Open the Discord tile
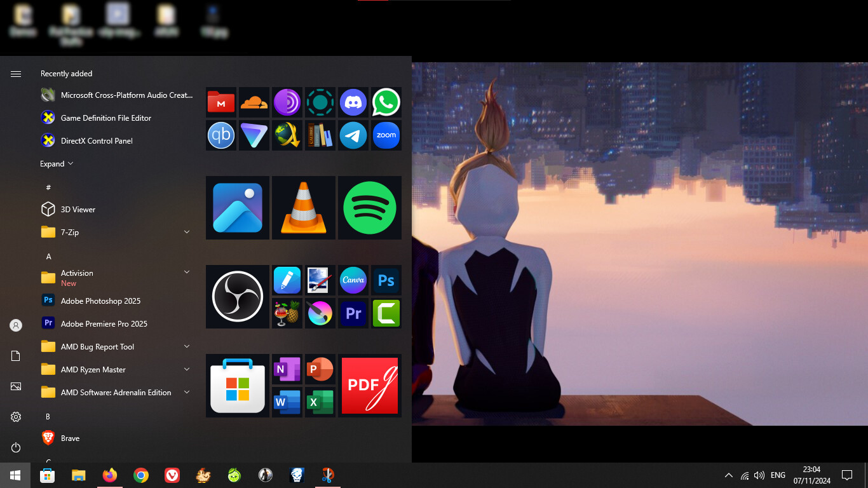 (x=353, y=102)
